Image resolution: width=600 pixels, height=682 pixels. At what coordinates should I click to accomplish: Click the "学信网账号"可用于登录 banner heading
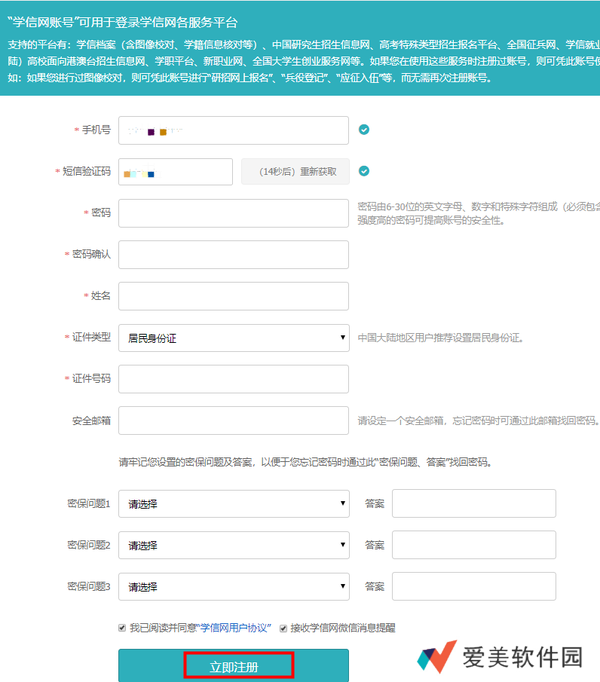pos(123,23)
